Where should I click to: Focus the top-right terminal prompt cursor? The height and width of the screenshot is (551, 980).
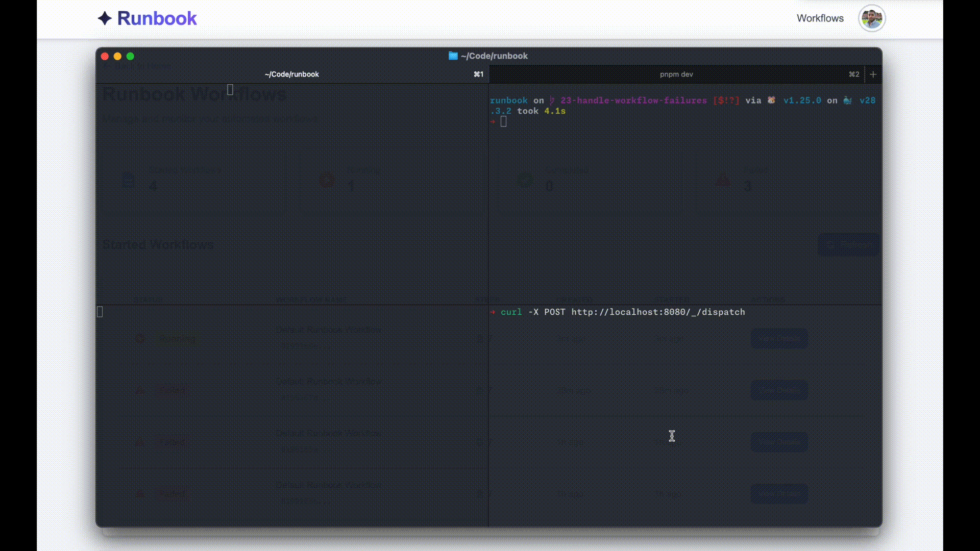tap(503, 121)
